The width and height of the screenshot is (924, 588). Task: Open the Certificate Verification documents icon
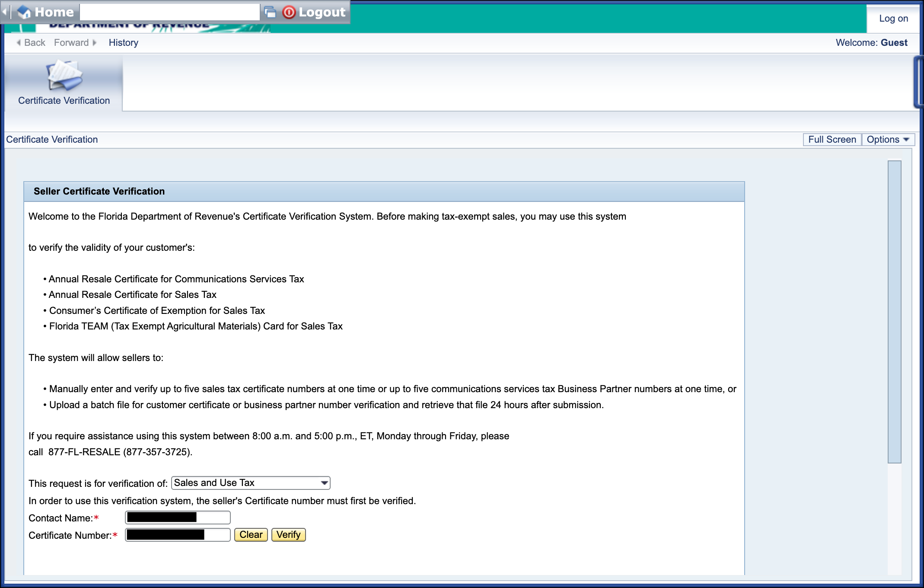click(x=64, y=76)
